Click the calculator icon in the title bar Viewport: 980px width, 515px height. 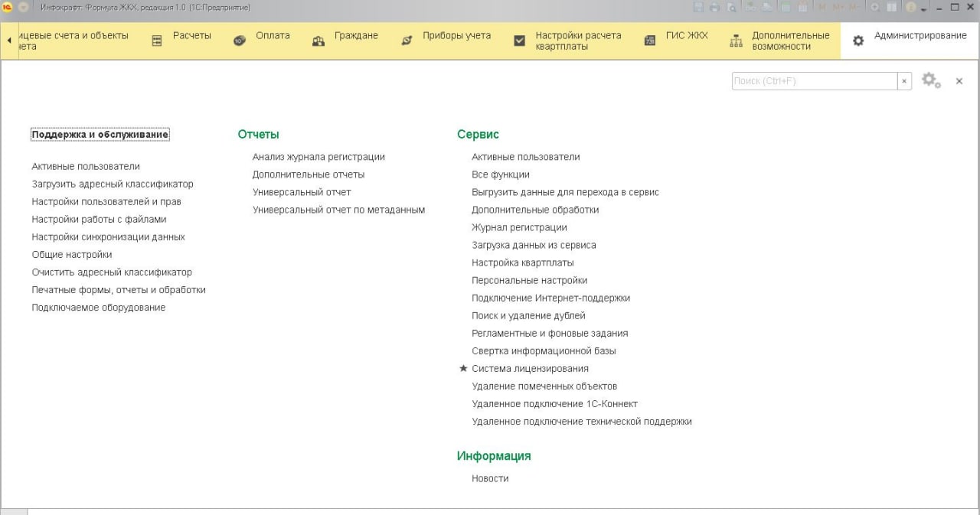pos(786,8)
